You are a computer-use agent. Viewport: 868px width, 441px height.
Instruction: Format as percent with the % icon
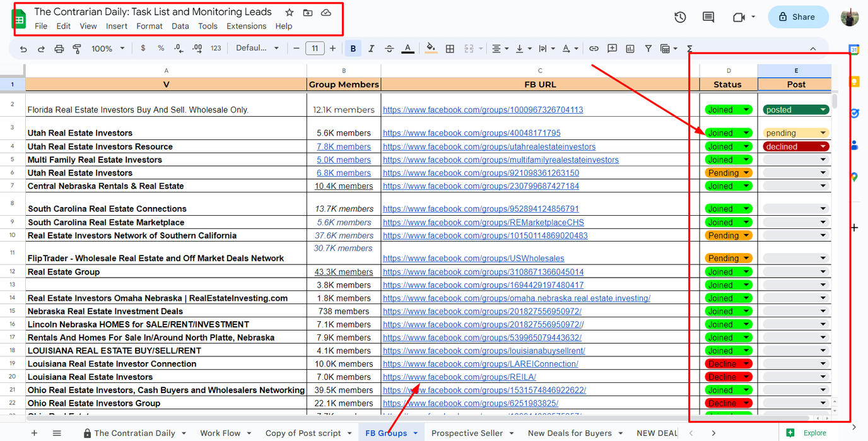point(161,48)
